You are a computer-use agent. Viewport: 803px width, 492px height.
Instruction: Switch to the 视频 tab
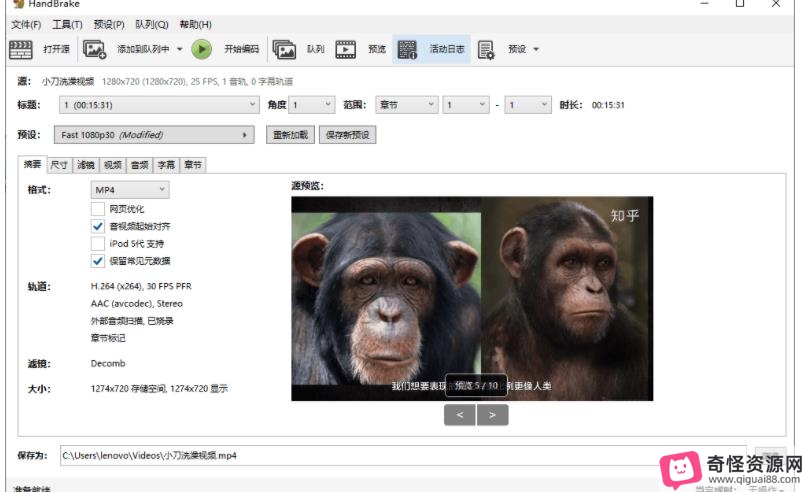pos(113,165)
